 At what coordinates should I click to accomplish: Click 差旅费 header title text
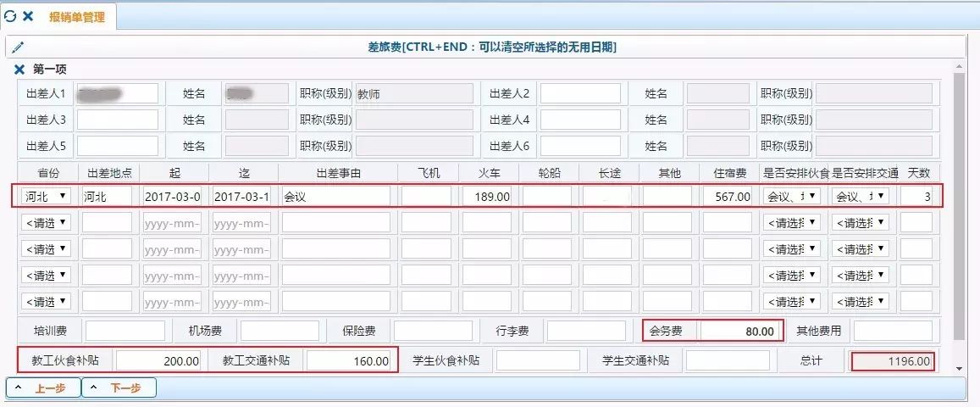click(492, 47)
